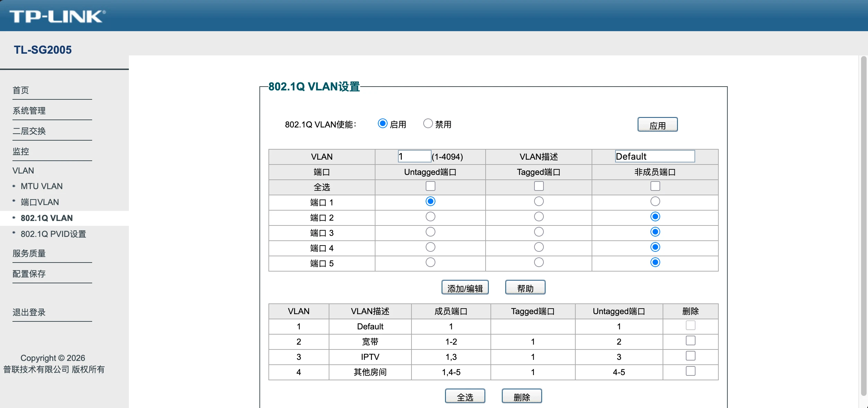The width and height of the screenshot is (868, 408).
Task: Click 退出登录 to log out
Action: tap(29, 312)
